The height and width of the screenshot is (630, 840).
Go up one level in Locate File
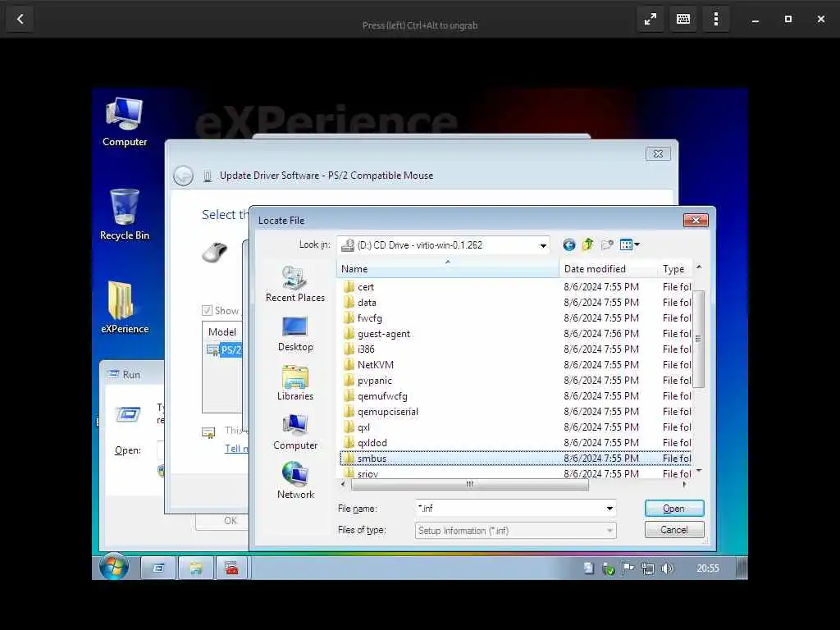click(587, 244)
